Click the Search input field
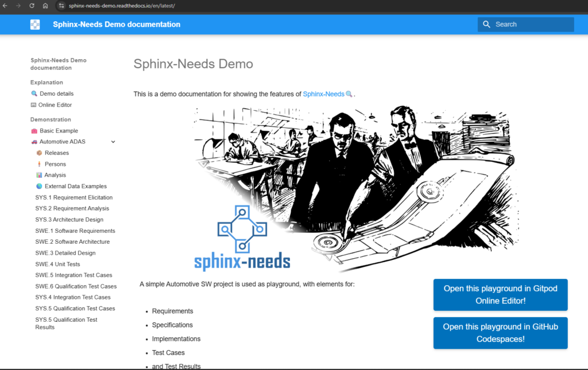 531,24
